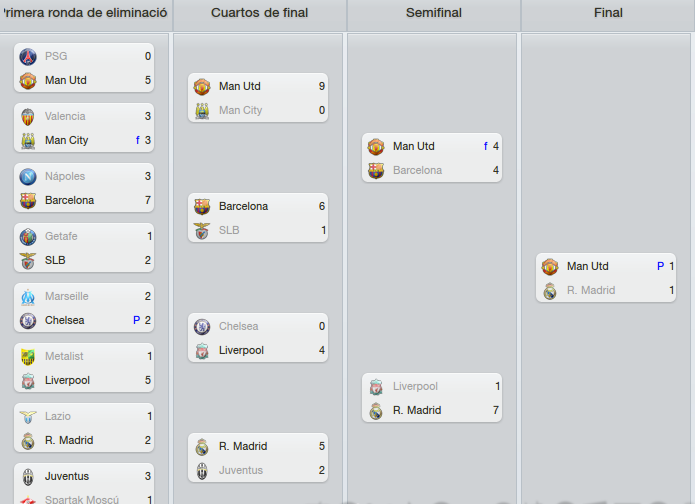This screenshot has height=504, width=695.
Task: Open Juventus in first round match
Action: click(67, 476)
